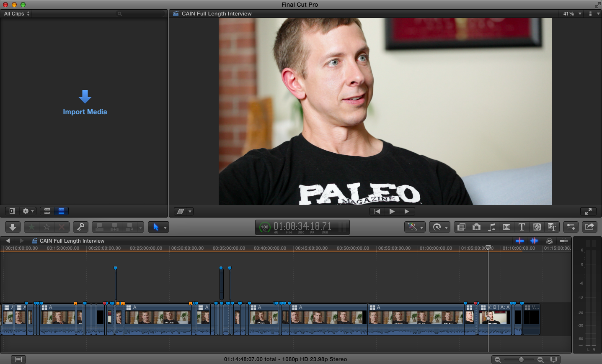The image size is (602, 364).
Task: Click the 01:00:00:00.00 ruler label
Action: coord(436,248)
